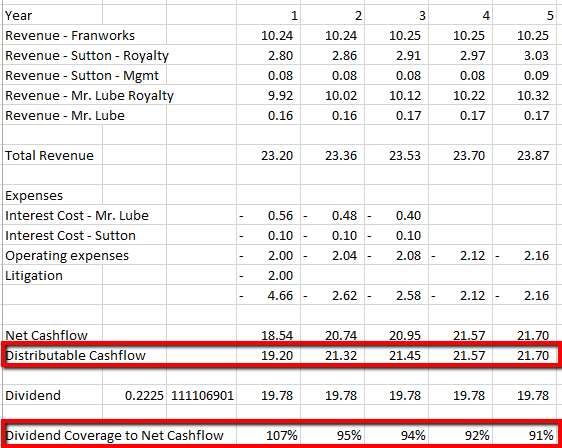Click the Dividend label cell
The width and height of the screenshot is (562, 448).
[52, 395]
